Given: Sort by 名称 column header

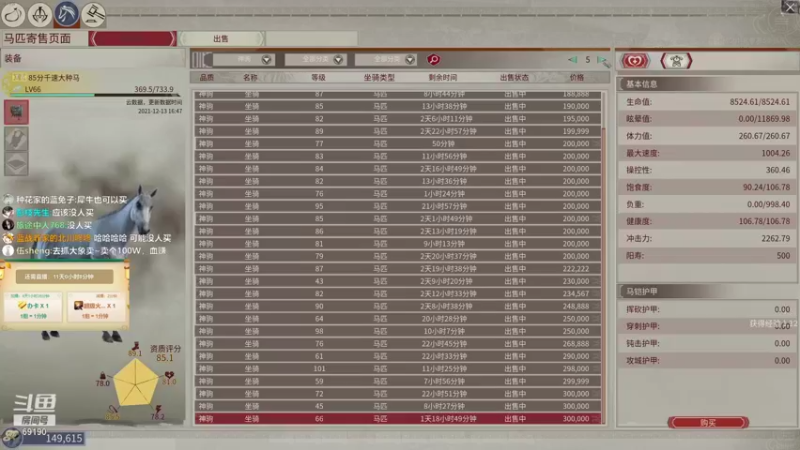Looking at the screenshot, I should pos(250,78).
